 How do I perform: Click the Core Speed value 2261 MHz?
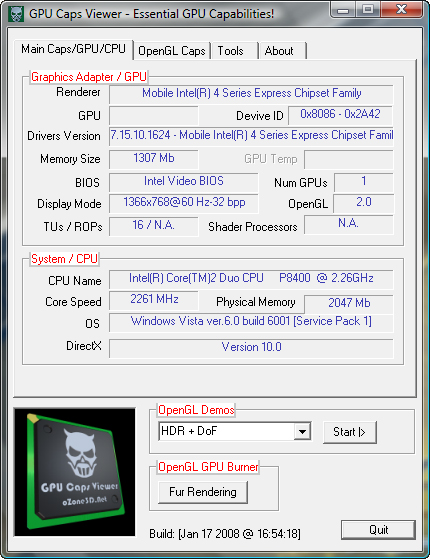(x=154, y=300)
